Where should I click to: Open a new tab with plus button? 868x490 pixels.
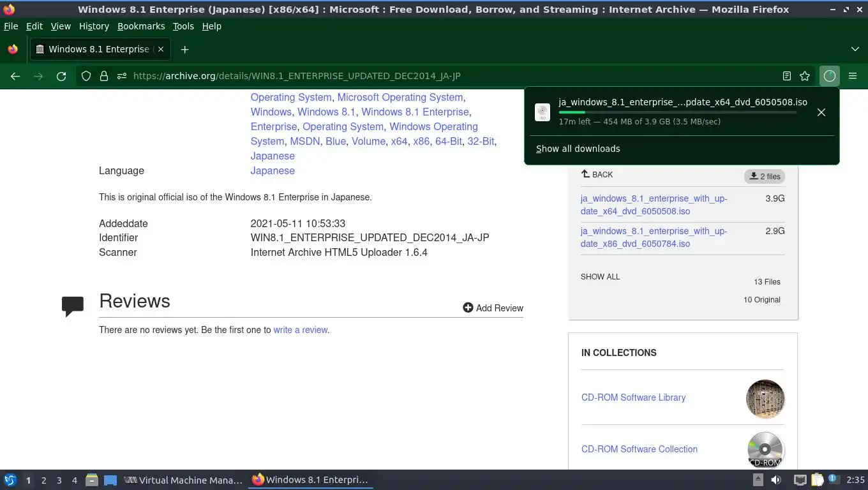pyautogui.click(x=184, y=49)
